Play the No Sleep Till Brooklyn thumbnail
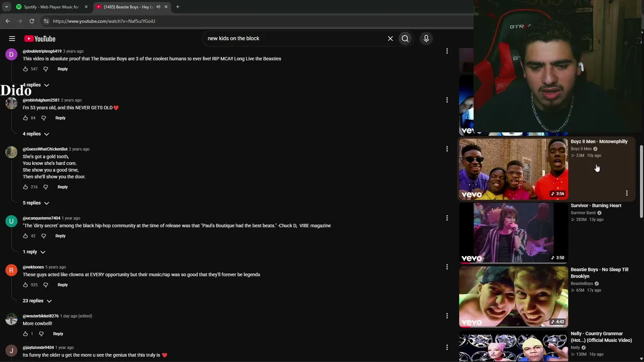The image size is (644, 362). point(513,297)
